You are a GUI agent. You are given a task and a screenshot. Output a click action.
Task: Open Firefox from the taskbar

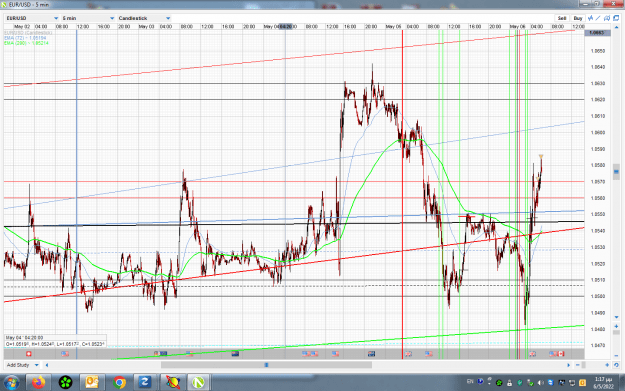point(39,383)
